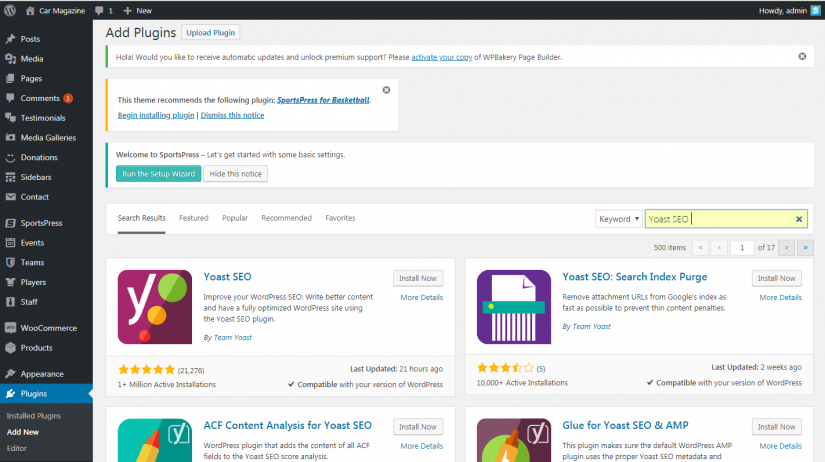Open the Team Yoast author link under Yoast SEO
This screenshot has width=825, height=462.
point(233,337)
